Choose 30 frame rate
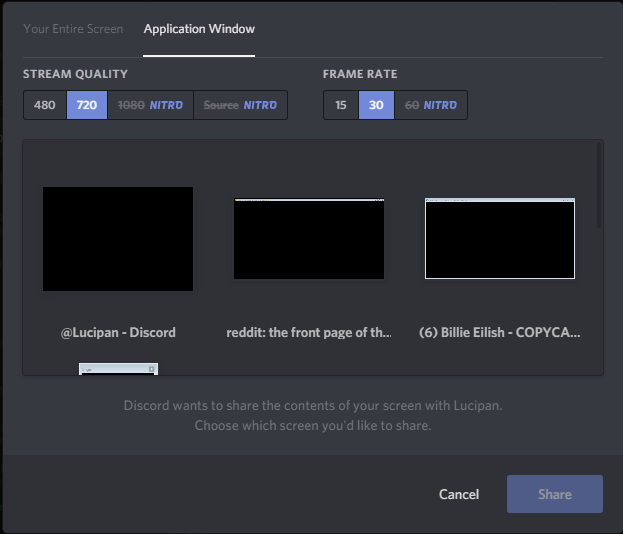 click(x=376, y=105)
